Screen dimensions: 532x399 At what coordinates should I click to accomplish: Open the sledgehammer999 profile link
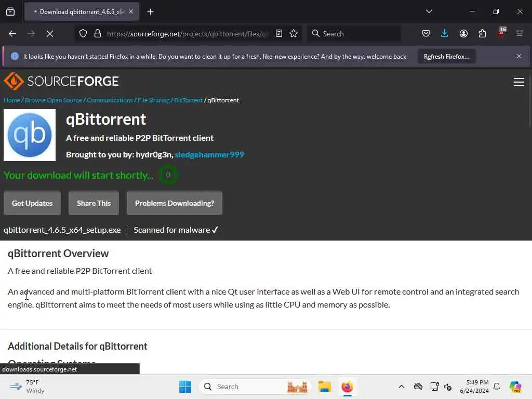click(x=209, y=155)
